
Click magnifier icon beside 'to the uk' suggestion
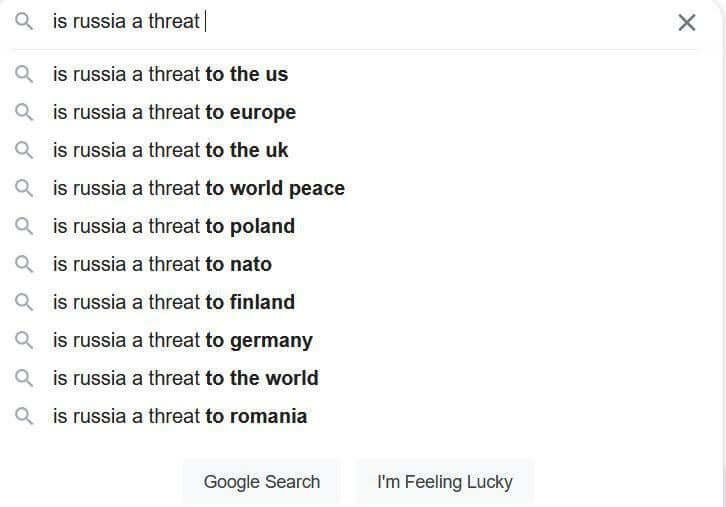(x=24, y=150)
